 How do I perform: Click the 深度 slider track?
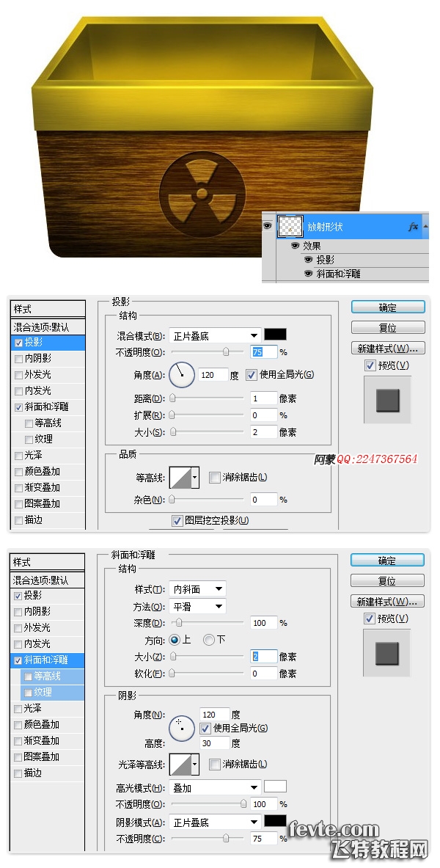tap(207, 623)
